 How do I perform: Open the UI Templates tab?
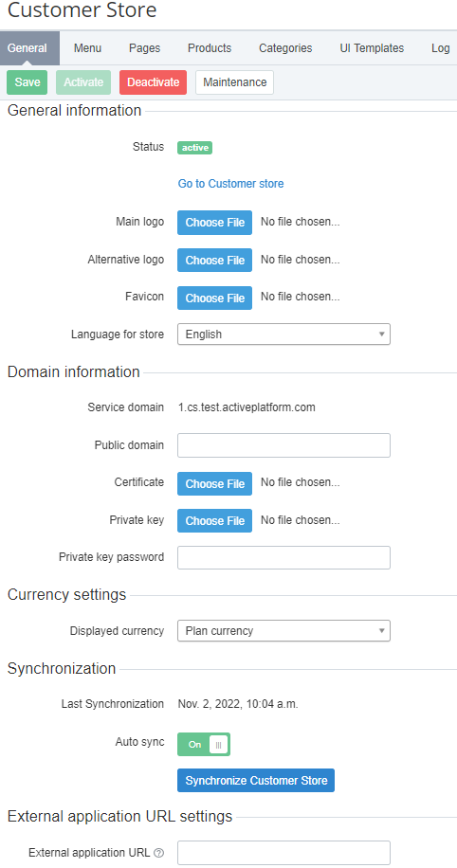click(372, 48)
